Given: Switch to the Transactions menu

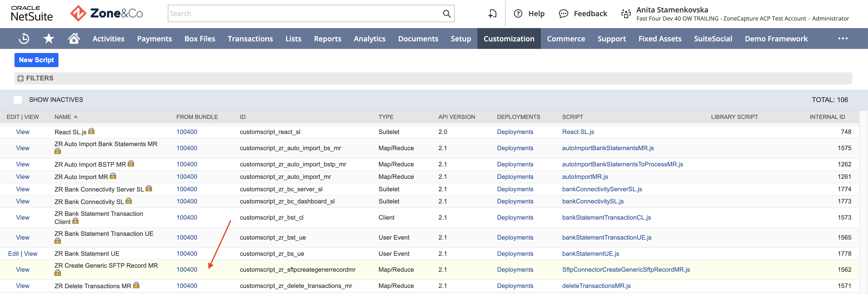Looking at the screenshot, I should click(250, 38).
